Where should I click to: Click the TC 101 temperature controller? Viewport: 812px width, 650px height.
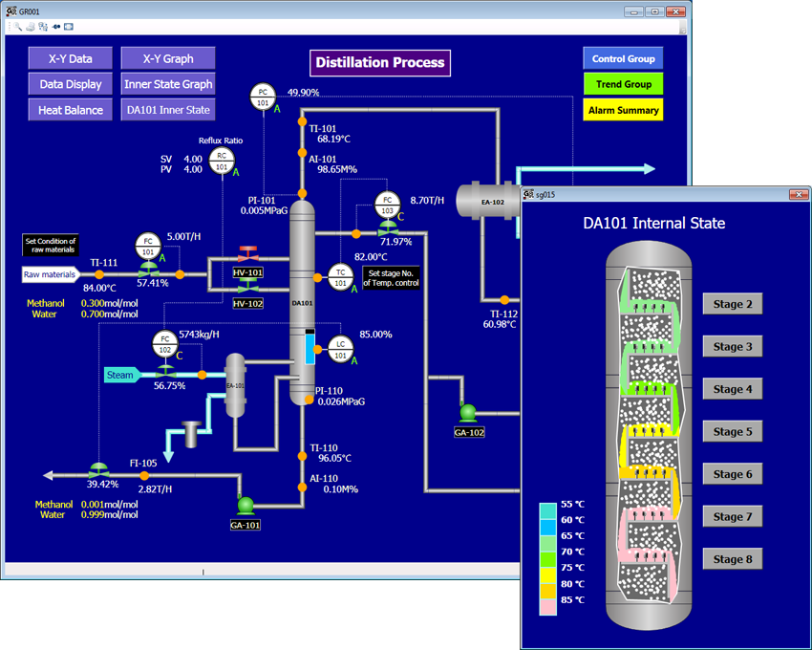340,277
